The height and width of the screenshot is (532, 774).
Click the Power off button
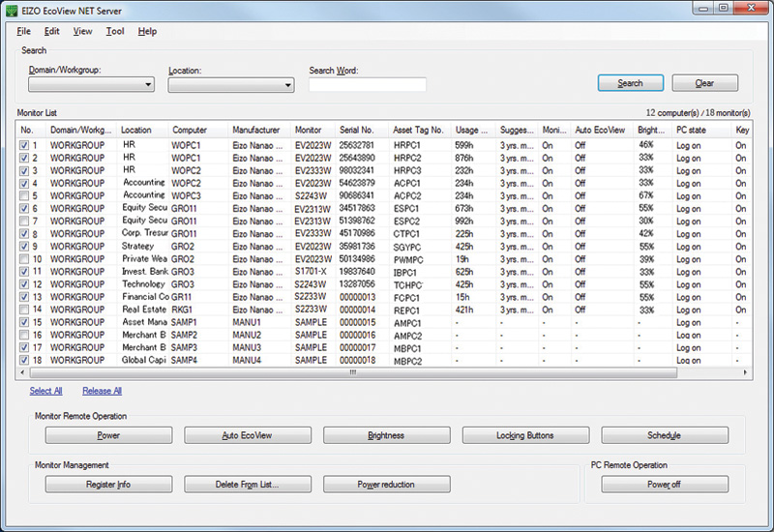pos(665,484)
